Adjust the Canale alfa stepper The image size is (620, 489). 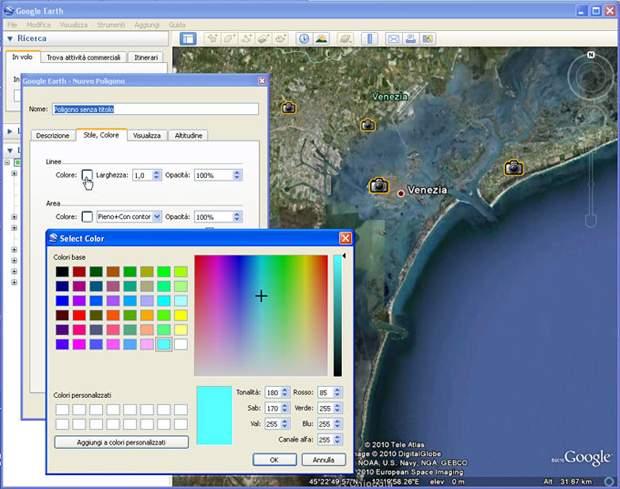[337, 439]
